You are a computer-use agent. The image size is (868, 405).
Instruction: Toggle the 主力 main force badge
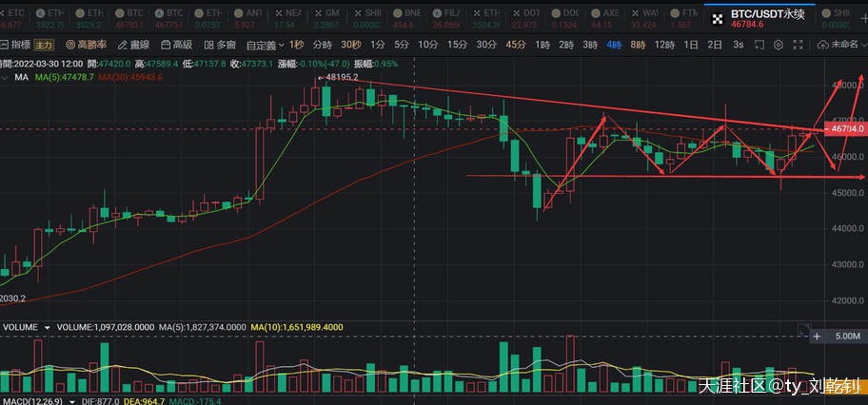45,45
